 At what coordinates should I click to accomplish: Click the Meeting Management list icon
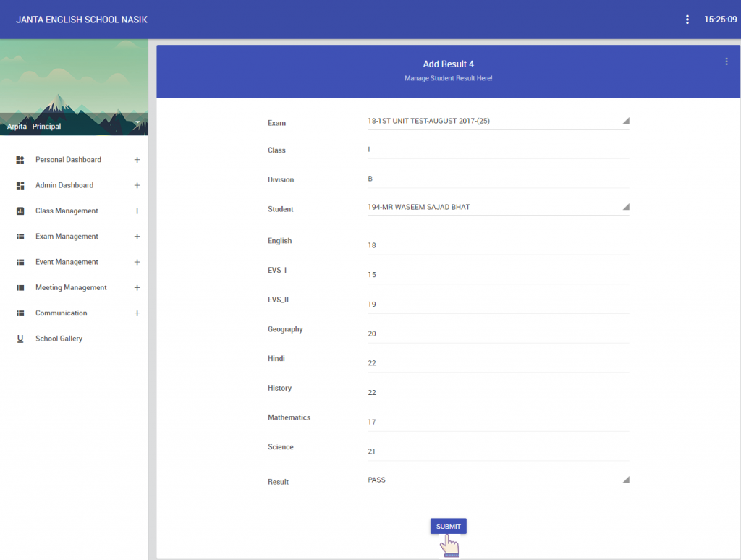pos(20,288)
